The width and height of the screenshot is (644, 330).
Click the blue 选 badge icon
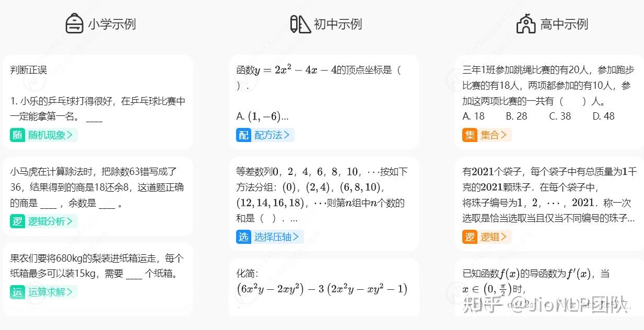pos(244,237)
